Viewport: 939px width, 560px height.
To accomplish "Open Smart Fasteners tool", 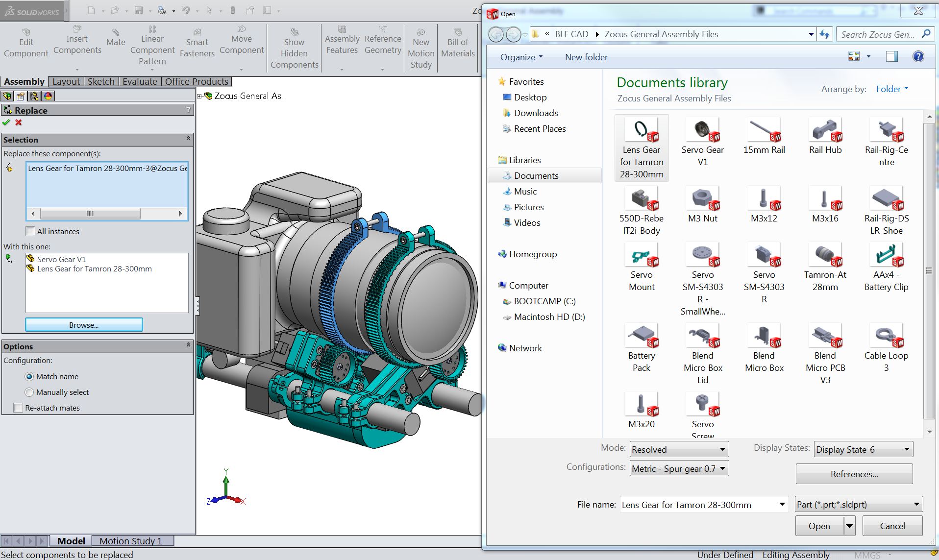I will point(197,33).
